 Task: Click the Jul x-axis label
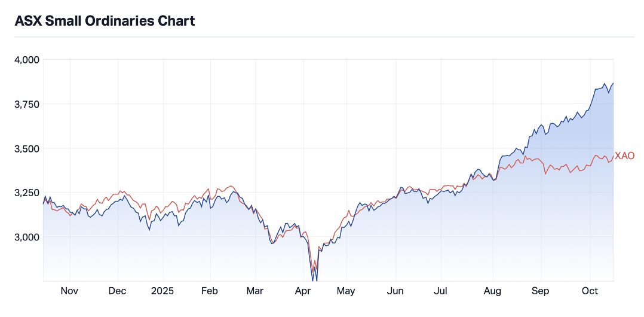coord(440,291)
